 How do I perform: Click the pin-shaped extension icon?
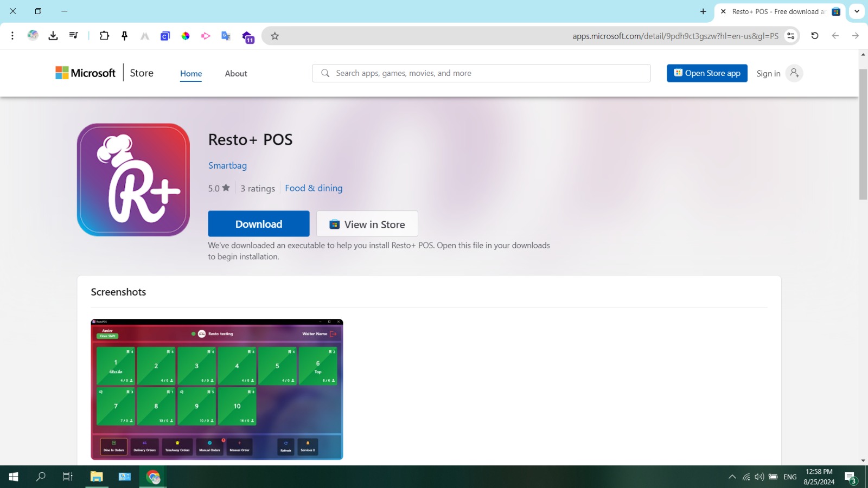pyautogui.click(x=124, y=36)
